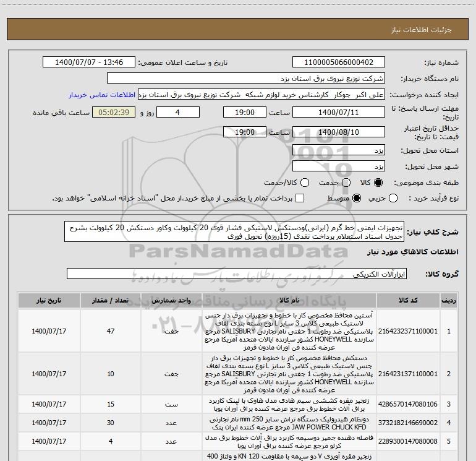Click the نام کالا column header
476x461 pixels.
pos(289,300)
